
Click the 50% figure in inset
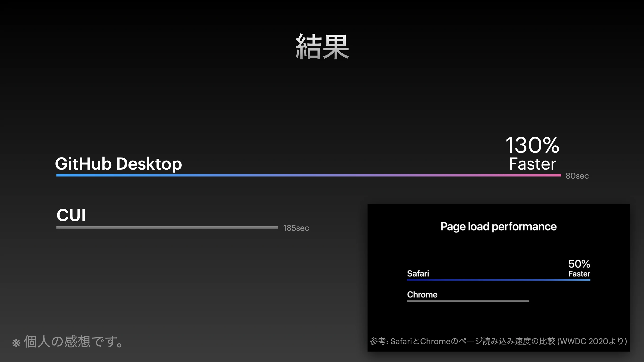[579, 264]
